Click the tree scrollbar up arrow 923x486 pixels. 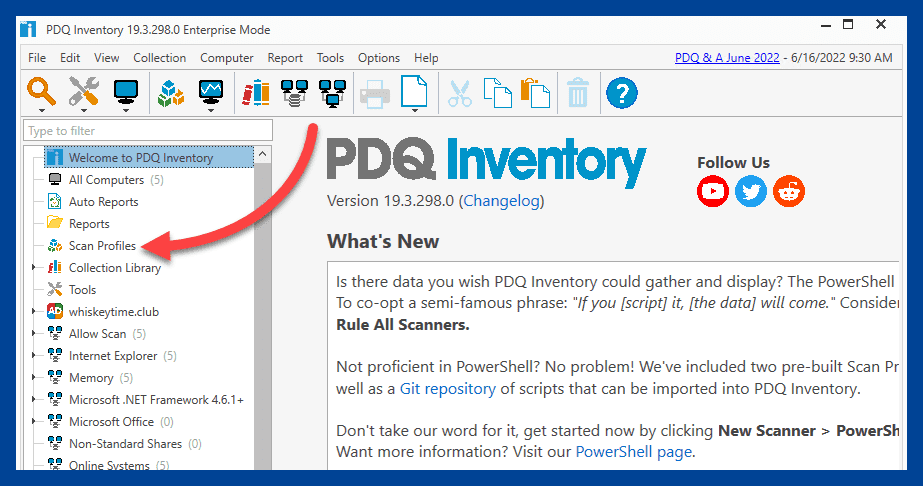coord(263,154)
